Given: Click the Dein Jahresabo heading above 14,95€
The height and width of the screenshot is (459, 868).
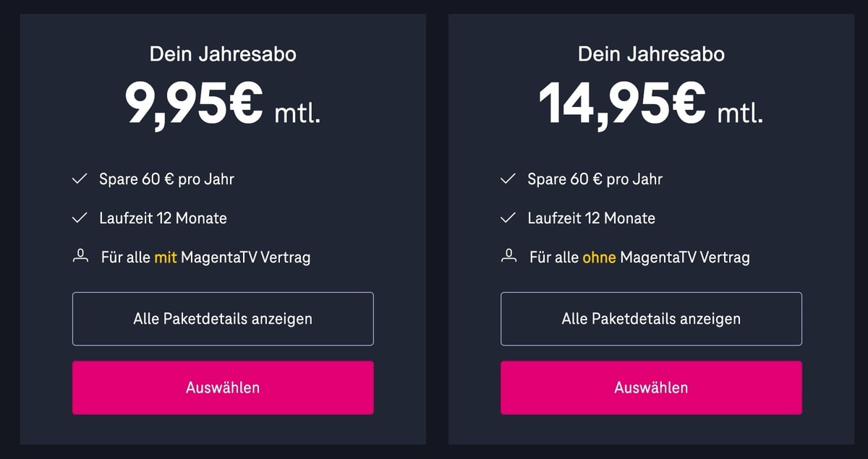Looking at the screenshot, I should [651, 54].
